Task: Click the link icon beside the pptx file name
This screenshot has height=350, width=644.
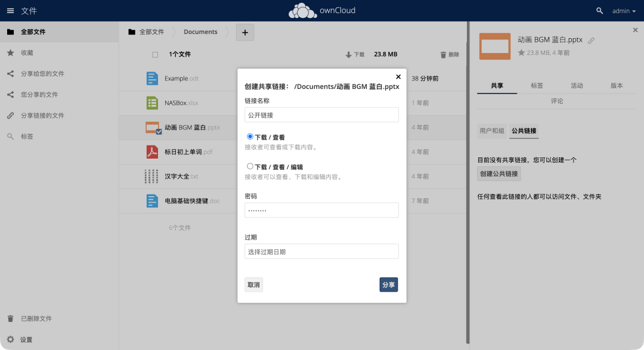Action: 591,41
